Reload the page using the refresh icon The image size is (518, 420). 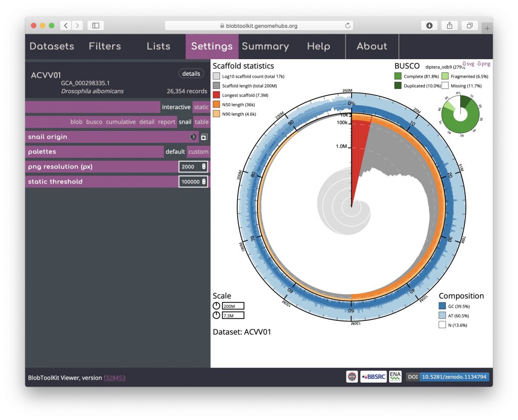click(348, 25)
